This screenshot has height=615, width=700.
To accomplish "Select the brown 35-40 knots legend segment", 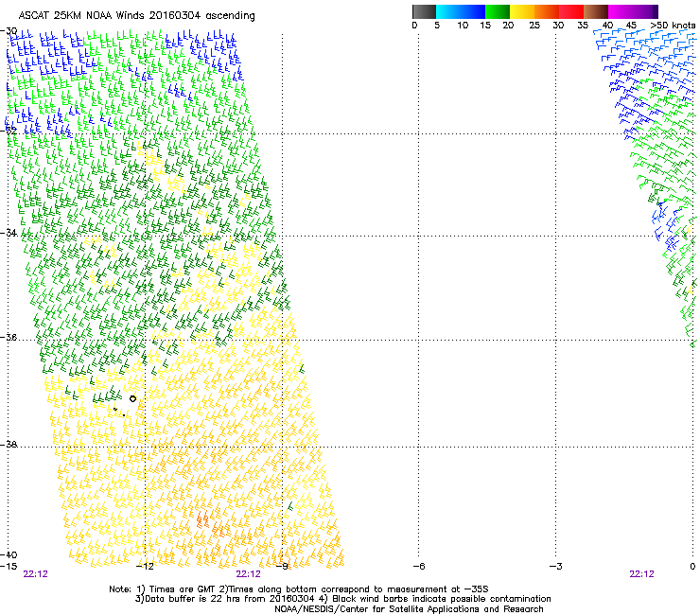I will point(596,11).
